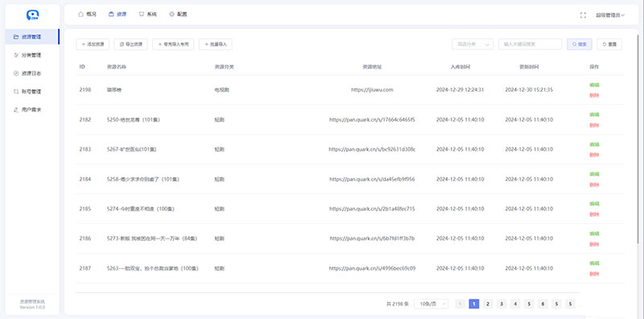This screenshot has width=644, height=319.
Task: Edit the row with ID 2184
Action: 594,174
